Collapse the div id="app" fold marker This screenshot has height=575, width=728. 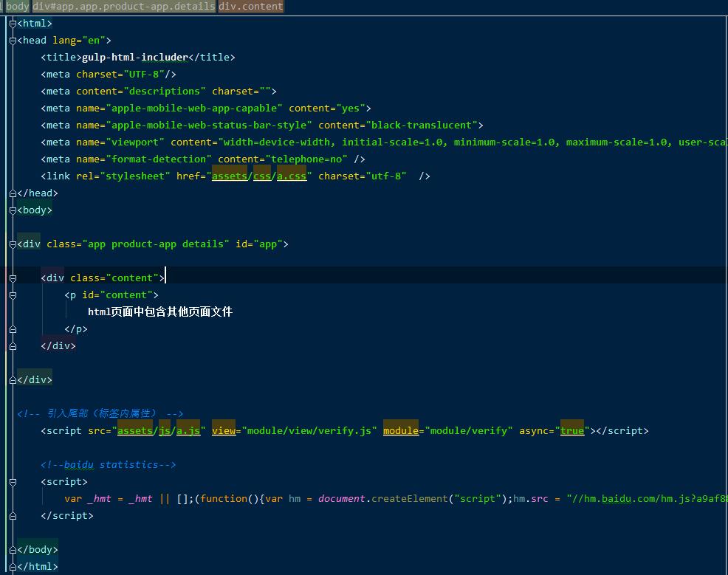[x=13, y=244]
